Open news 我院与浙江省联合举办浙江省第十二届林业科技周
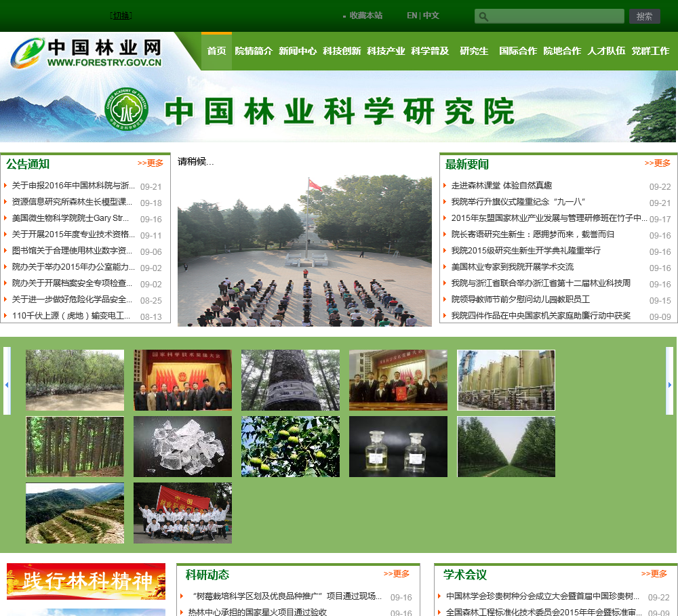Viewport: 678px width, 616px height. pyautogui.click(x=541, y=283)
